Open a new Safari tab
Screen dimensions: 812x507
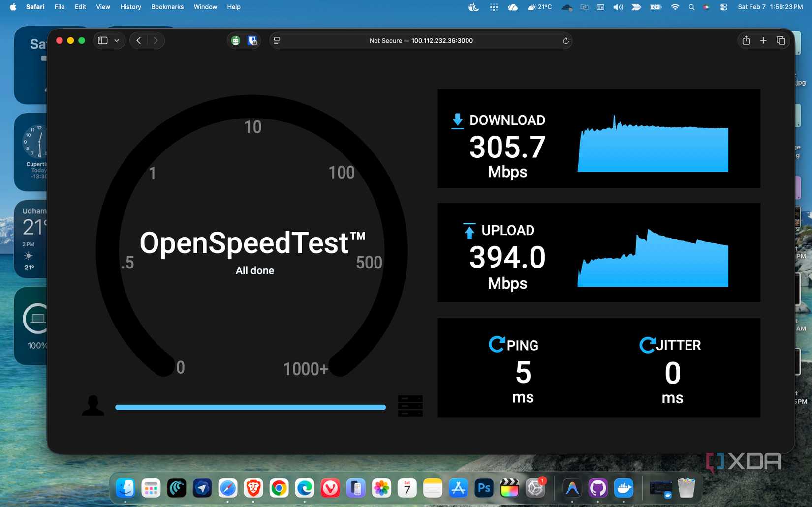763,41
